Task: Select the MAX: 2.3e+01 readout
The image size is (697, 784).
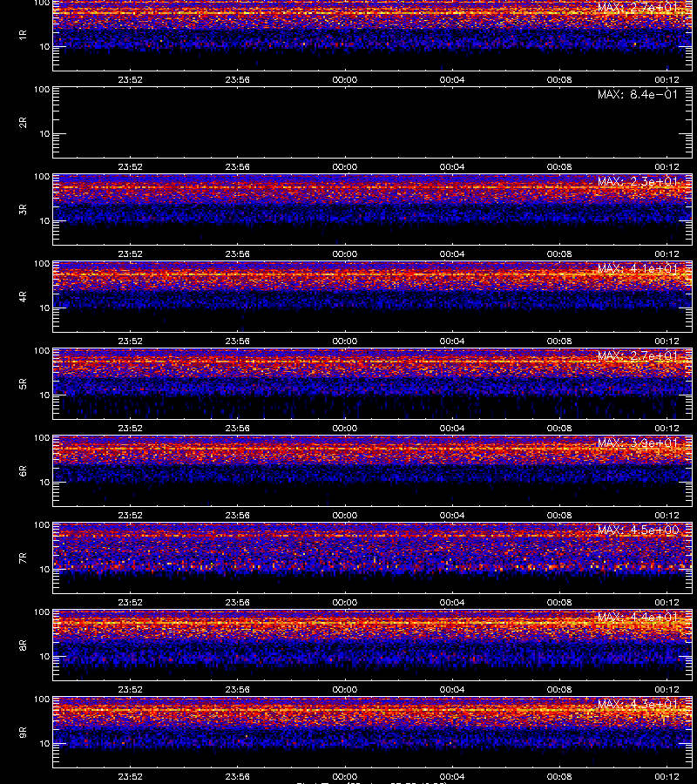Action: [638, 181]
